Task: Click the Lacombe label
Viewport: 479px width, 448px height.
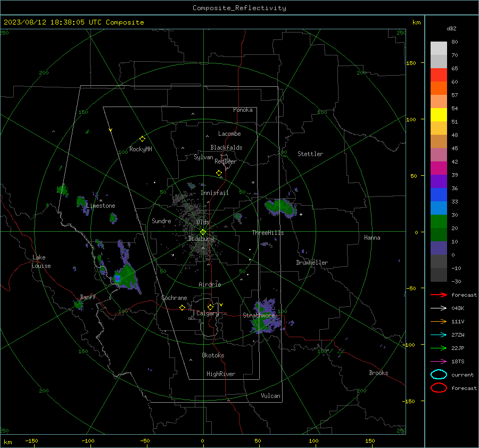Action: [x=229, y=134]
